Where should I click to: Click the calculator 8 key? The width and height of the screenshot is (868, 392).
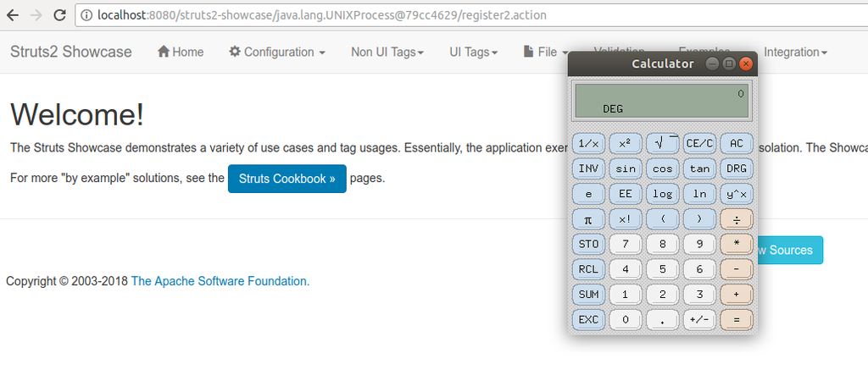662,244
